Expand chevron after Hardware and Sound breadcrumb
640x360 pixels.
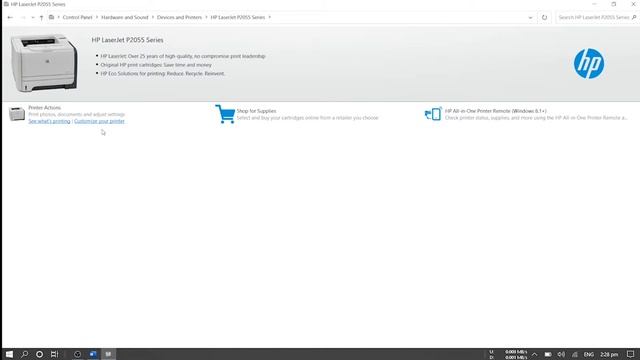click(x=153, y=18)
